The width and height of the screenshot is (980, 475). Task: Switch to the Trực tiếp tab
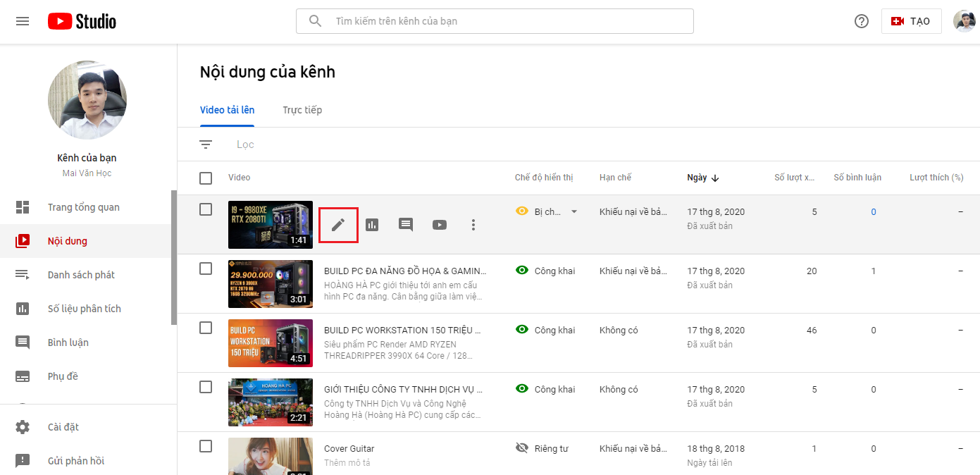point(302,110)
